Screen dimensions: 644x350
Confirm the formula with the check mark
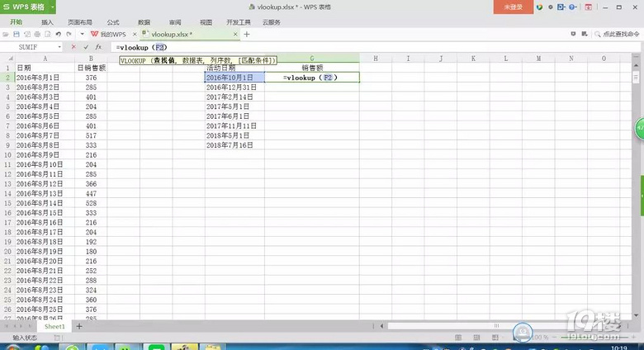coord(86,47)
